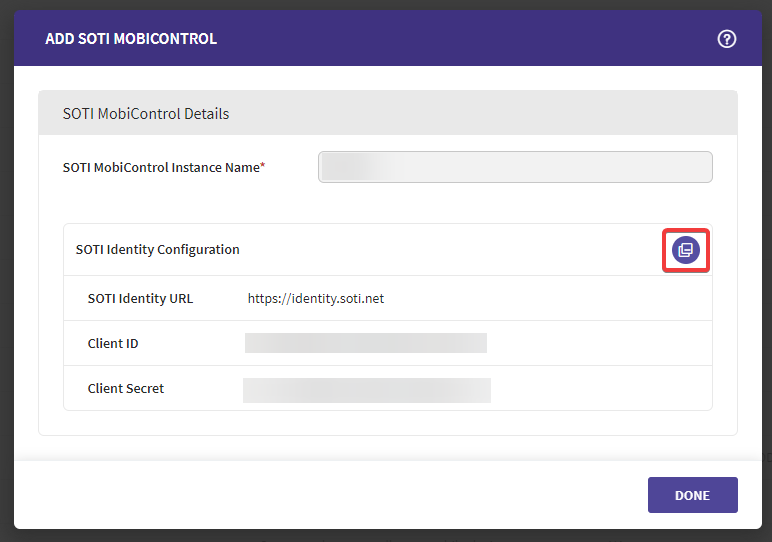This screenshot has height=542, width=772.
Task: Select the blurred Client ID value
Action: tap(365, 343)
